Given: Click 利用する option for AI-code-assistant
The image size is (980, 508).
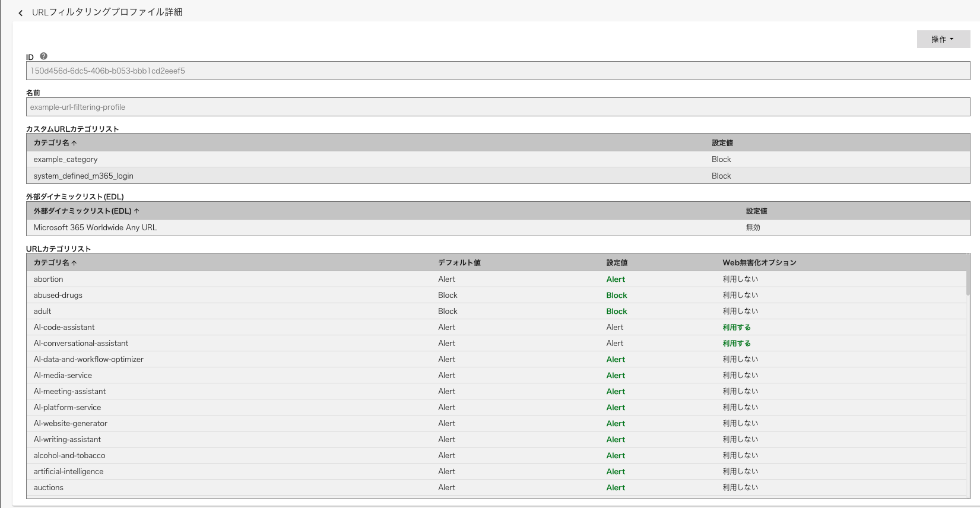Looking at the screenshot, I should [737, 327].
